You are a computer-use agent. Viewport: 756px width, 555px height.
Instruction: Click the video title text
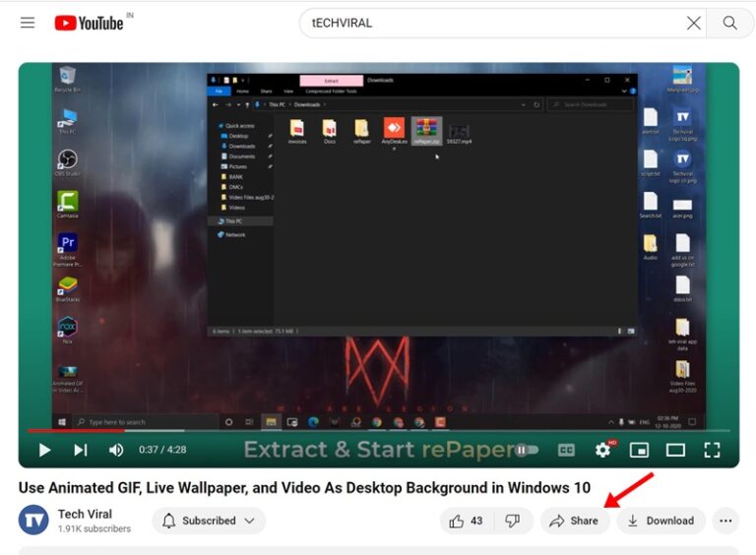click(304, 488)
